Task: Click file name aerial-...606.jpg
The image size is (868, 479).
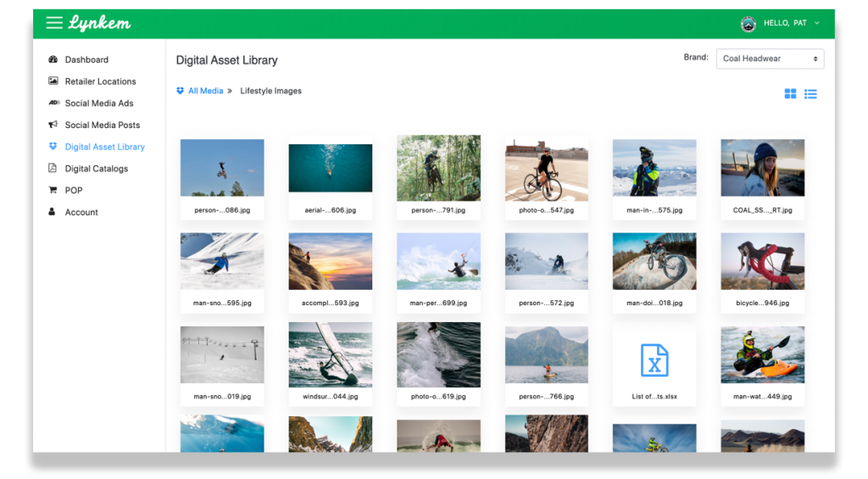Action: (331, 210)
